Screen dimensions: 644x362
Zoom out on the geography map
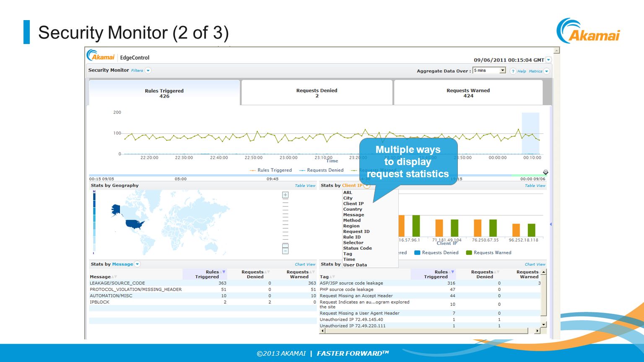click(x=286, y=251)
